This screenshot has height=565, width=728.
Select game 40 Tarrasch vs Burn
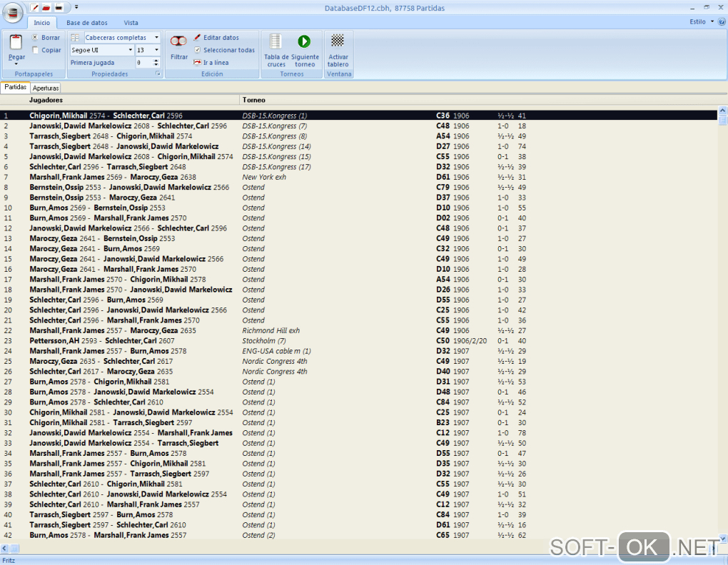point(358,514)
